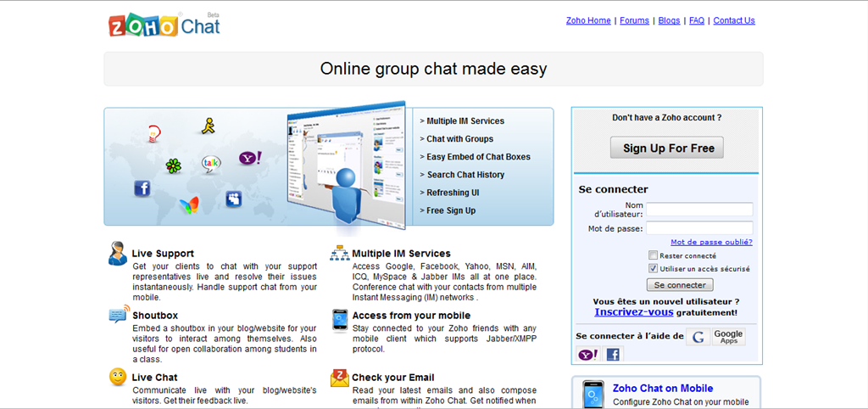Click the Live Chat smiley icon

coord(117,377)
